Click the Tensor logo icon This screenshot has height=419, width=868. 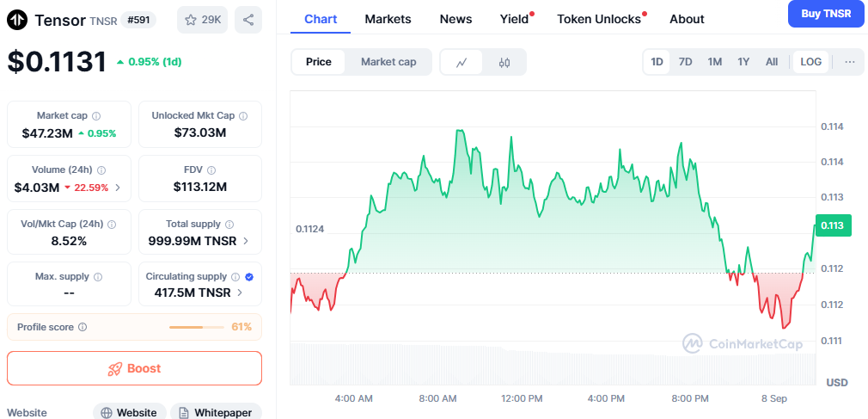click(18, 20)
